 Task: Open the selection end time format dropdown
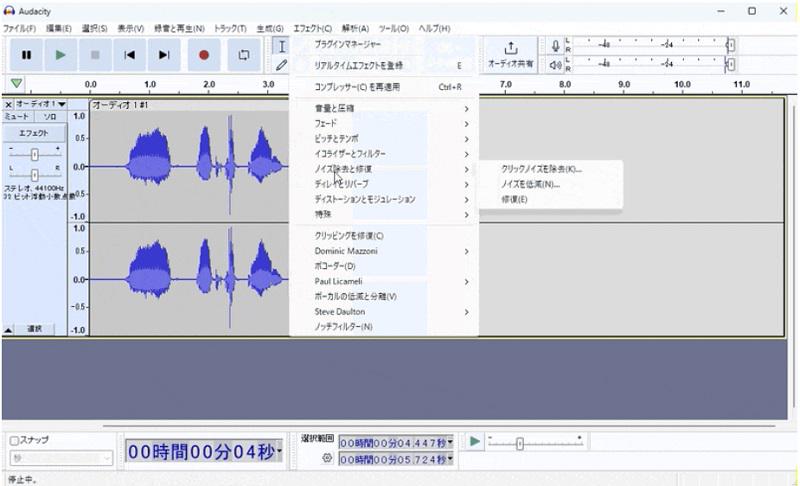(x=450, y=459)
